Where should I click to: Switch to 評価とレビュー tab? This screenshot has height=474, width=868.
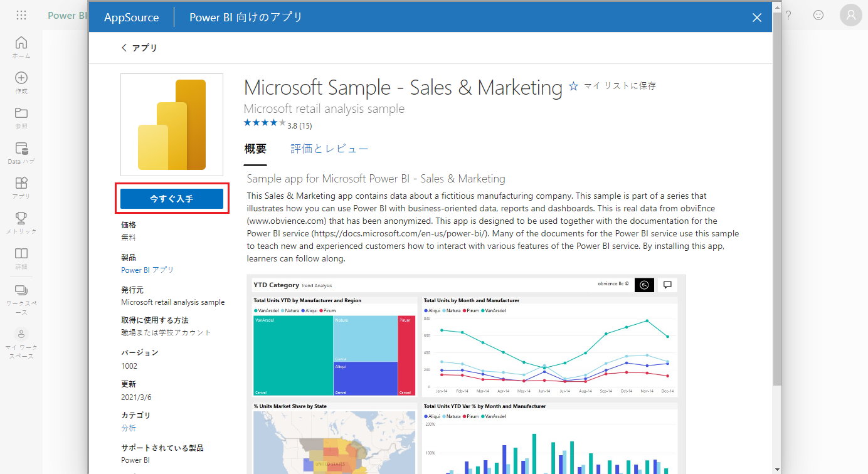(329, 149)
